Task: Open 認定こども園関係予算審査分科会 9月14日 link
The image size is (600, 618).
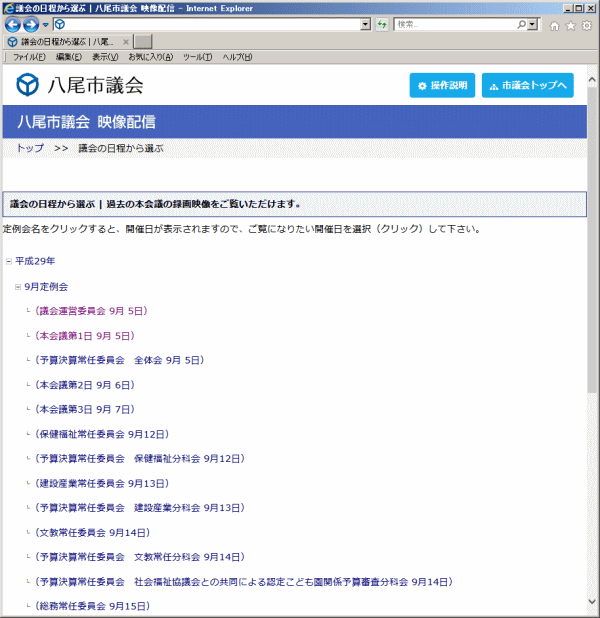Action: coord(244,582)
